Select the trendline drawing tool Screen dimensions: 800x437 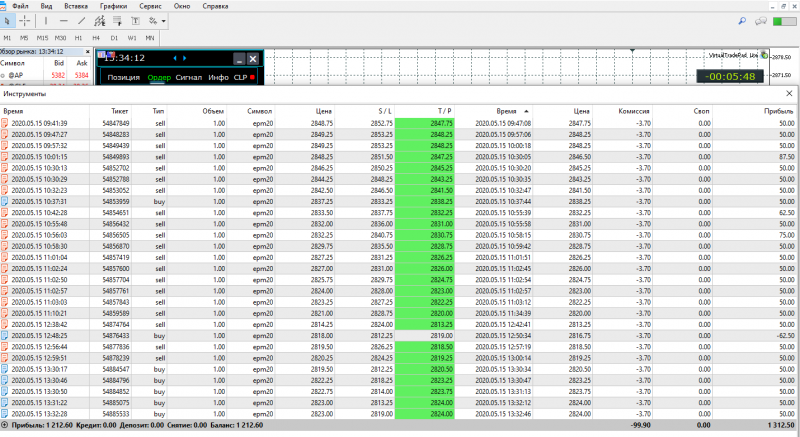click(83, 20)
